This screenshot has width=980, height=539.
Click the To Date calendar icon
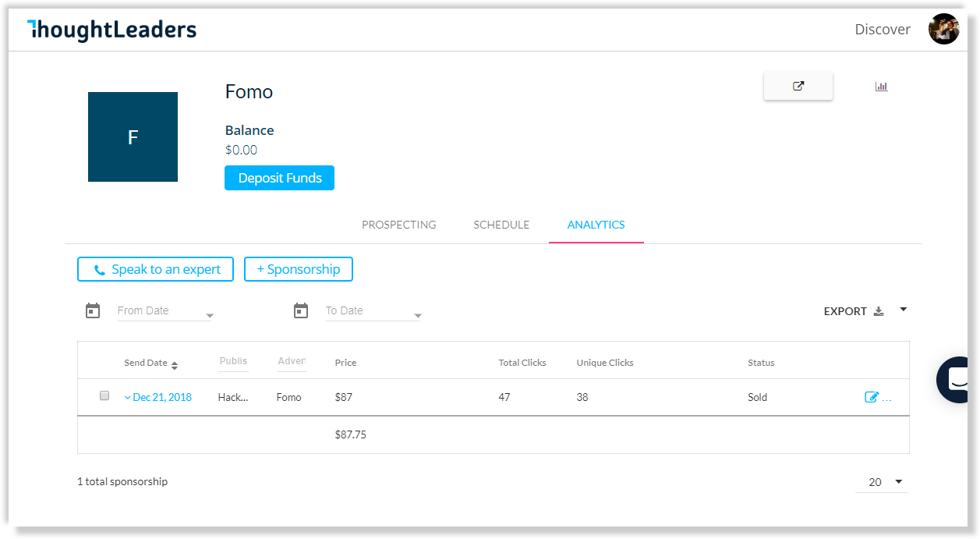(x=301, y=310)
